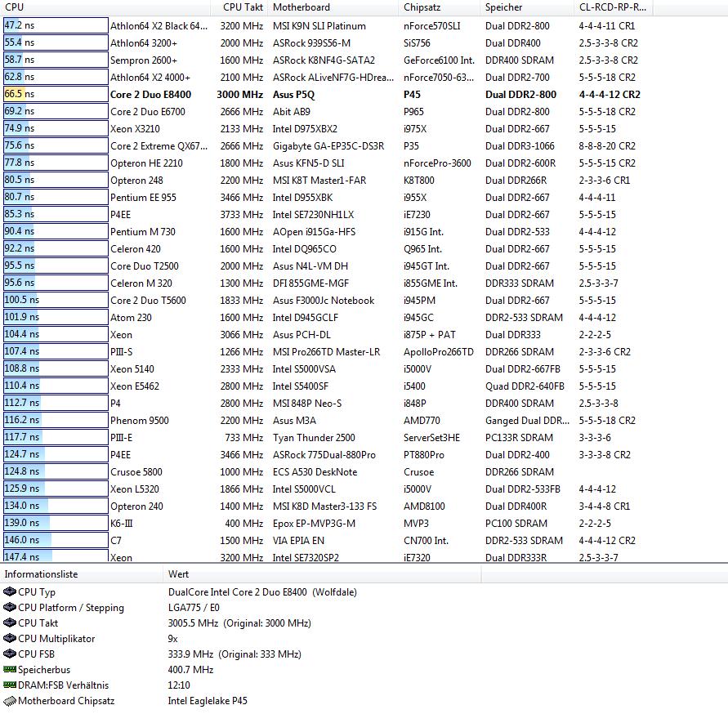Select highlighted 66.5 ns result bar

point(56,94)
